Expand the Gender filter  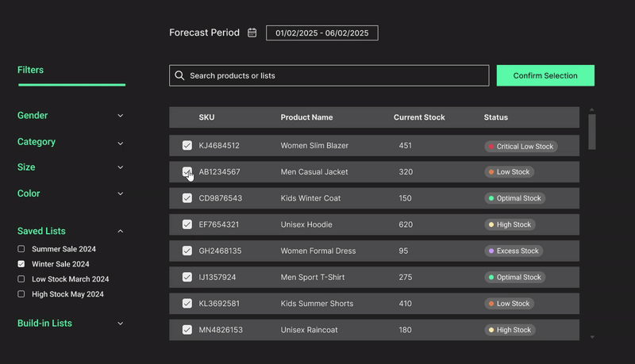(121, 116)
